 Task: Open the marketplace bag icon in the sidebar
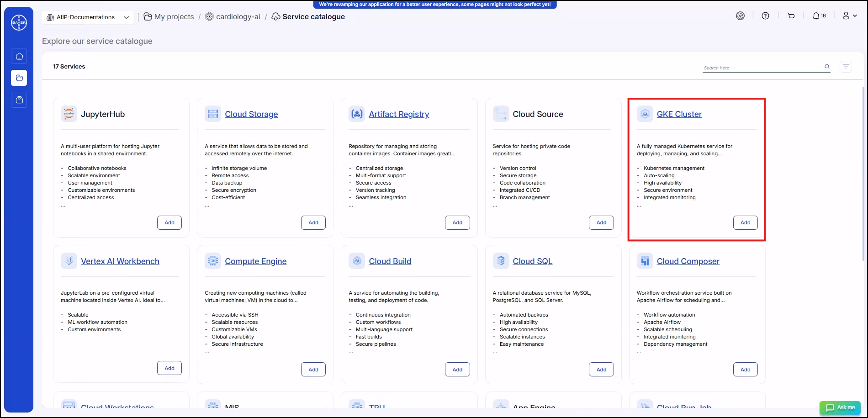(19, 100)
